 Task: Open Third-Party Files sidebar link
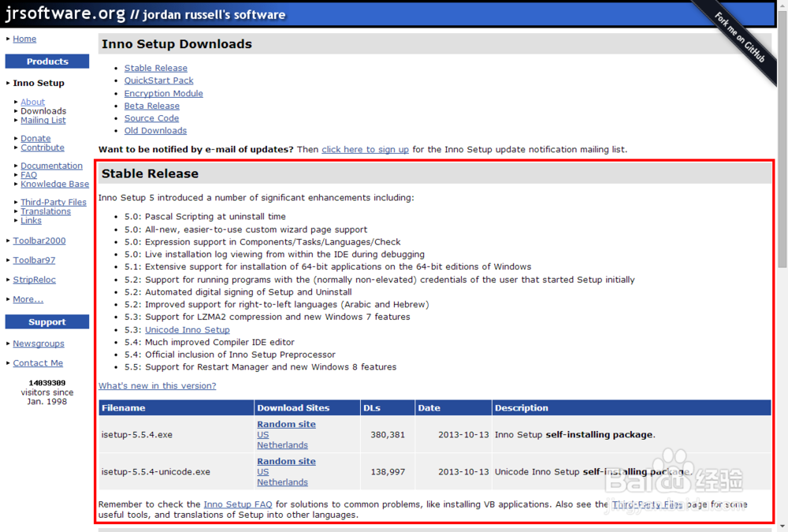coord(54,202)
